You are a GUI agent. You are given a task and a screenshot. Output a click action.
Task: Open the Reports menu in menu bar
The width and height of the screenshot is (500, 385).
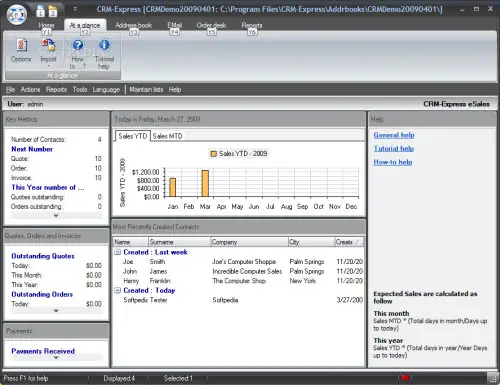(x=56, y=89)
